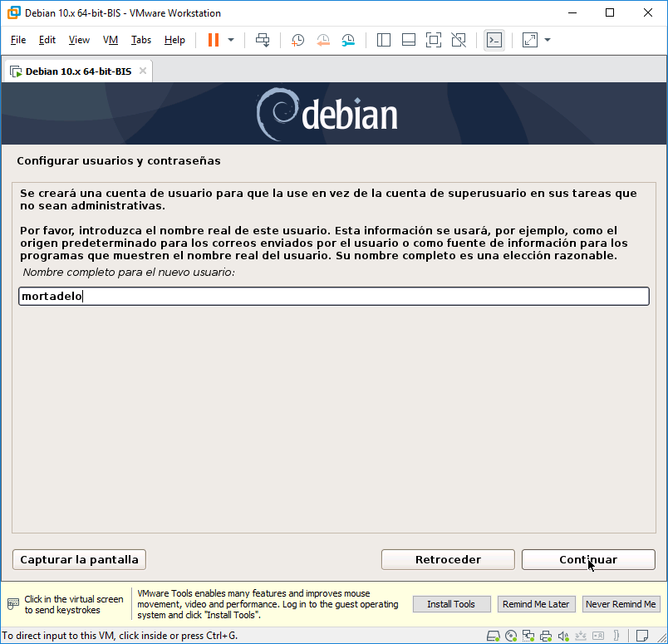Toggle the library sidebar view icon

383,40
